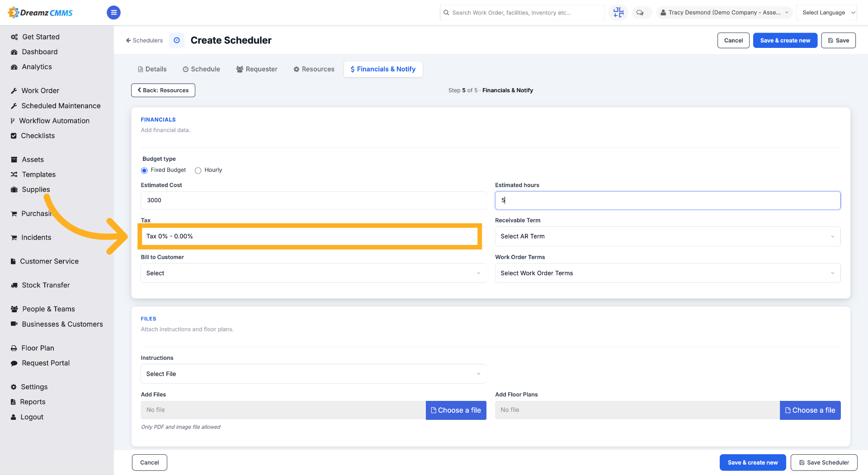The width and height of the screenshot is (868, 475).
Task: Click the search magnifier icon
Action: coord(446,13)
